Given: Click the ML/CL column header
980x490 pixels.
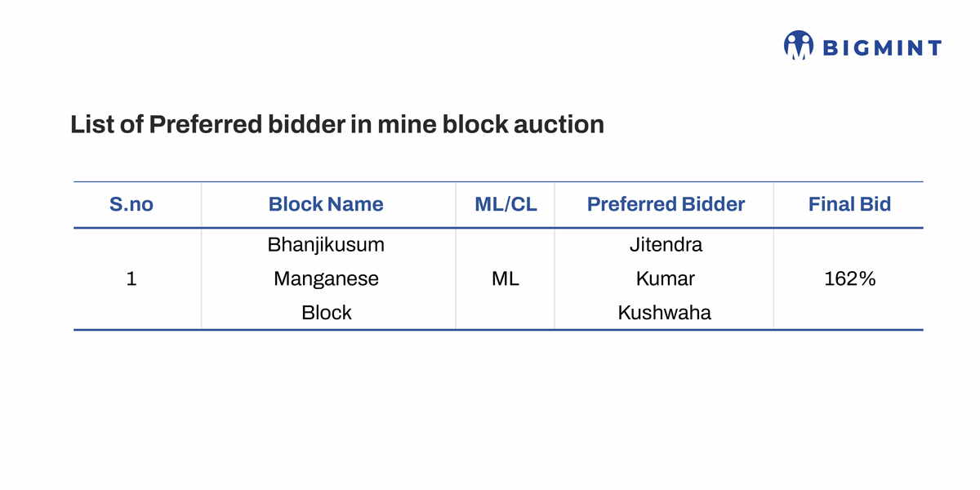Looking at the screenshot, I should (x=506, y=204).
